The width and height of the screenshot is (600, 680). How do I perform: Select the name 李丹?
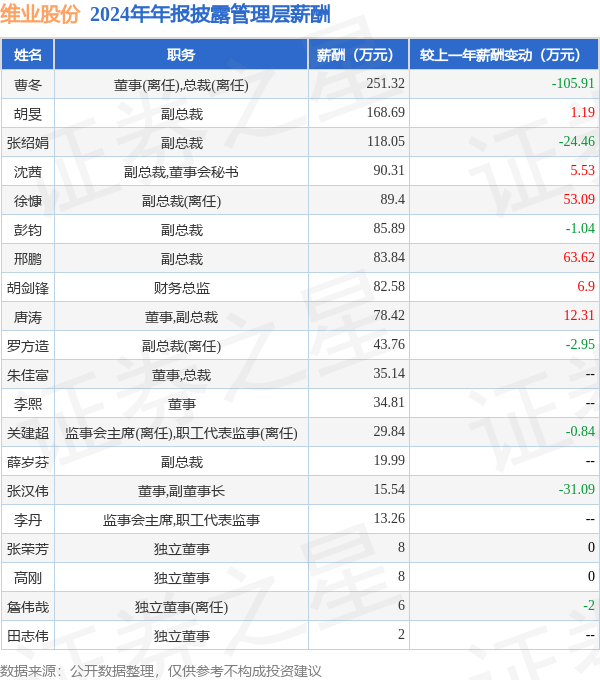click(x=28, y=520)
